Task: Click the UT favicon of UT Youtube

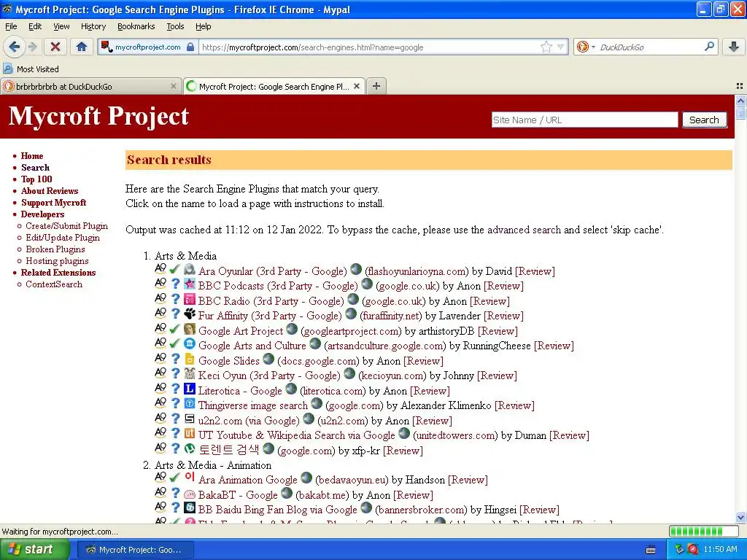Action: coord(190,434)
